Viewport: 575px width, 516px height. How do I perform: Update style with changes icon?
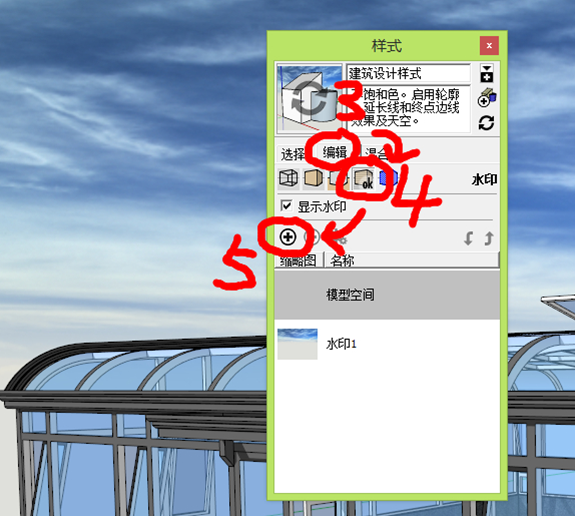486,123
